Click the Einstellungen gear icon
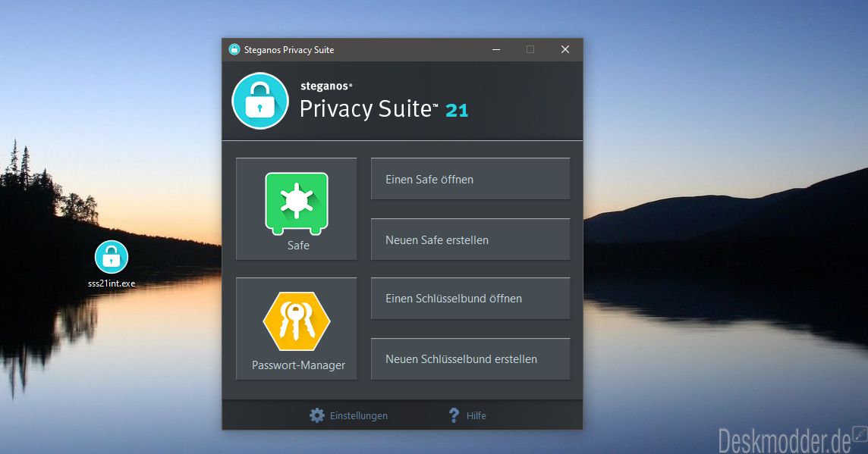Viewport: 868px width, 454px height. click(x=317, y=415)
